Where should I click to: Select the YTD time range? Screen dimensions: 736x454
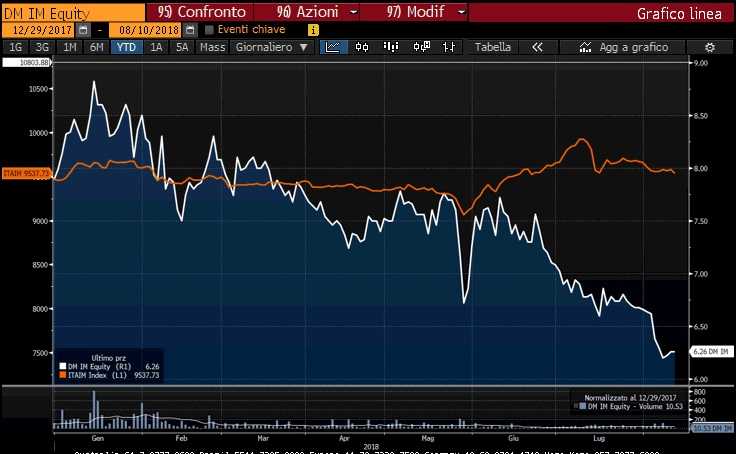pyautogui.click(x=126, y=47)
